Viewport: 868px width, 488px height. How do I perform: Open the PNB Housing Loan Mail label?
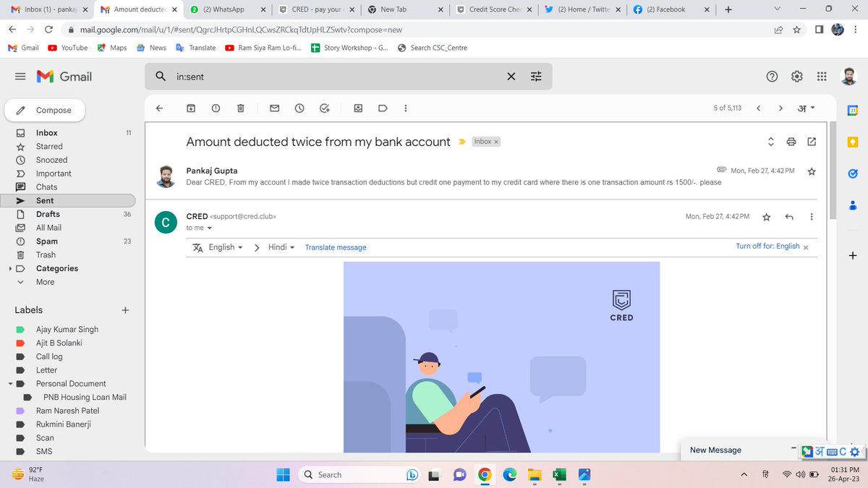click(85, 397)
